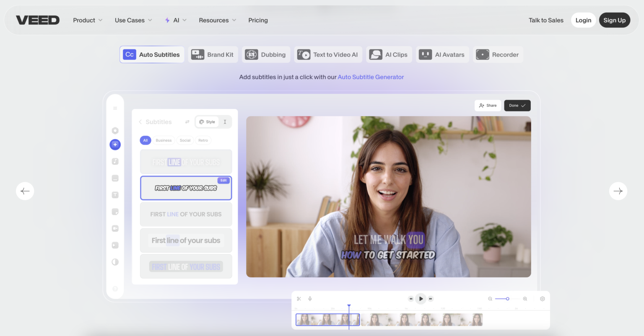Open the Auto Subtitle Generator link
Screen dimensions: 644x336
tap(371, 77)
